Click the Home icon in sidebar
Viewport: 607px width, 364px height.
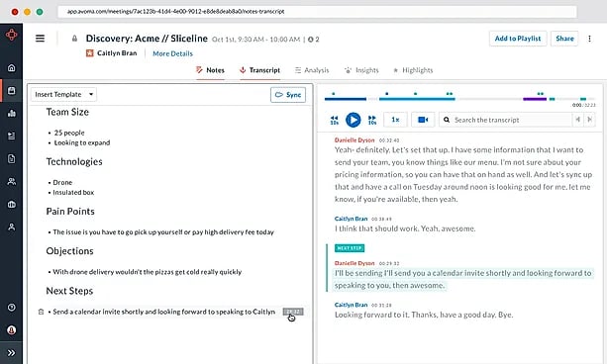click(12, 67)
